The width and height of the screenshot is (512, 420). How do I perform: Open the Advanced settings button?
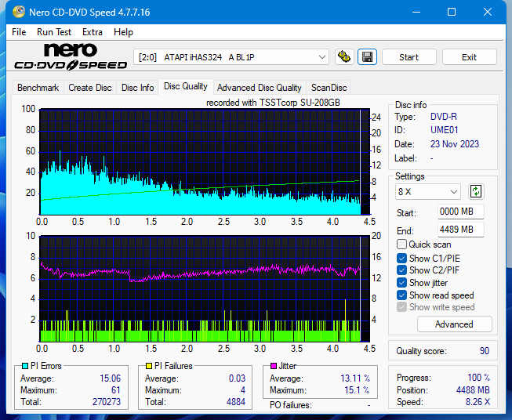(x=454, y=324)
